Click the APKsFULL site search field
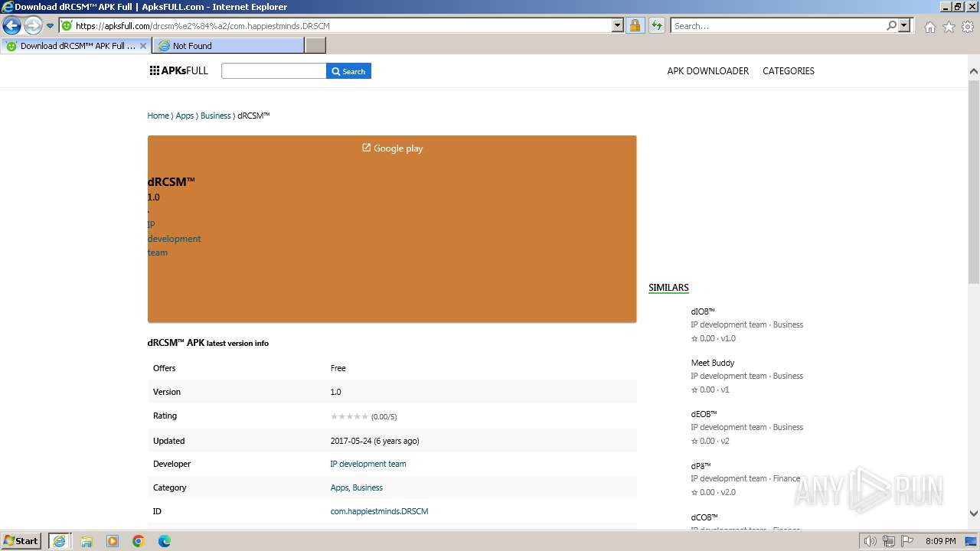 (274, 71)
